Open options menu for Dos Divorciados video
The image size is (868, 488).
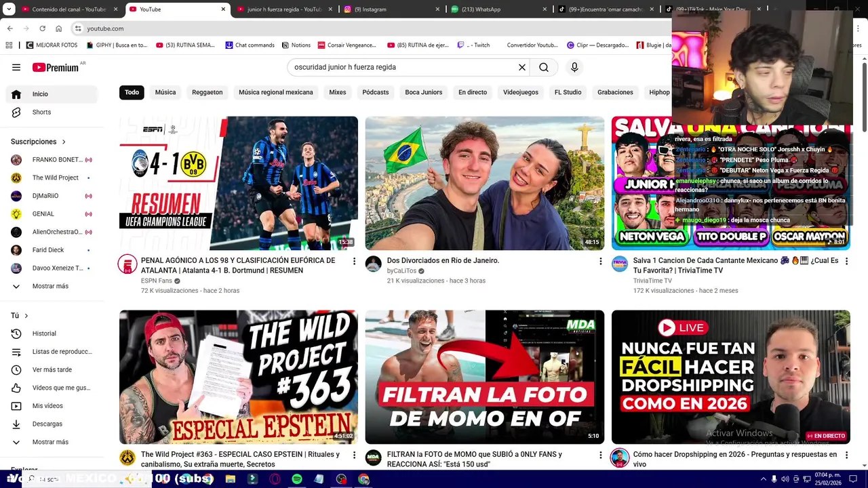[x=600, y=261]
